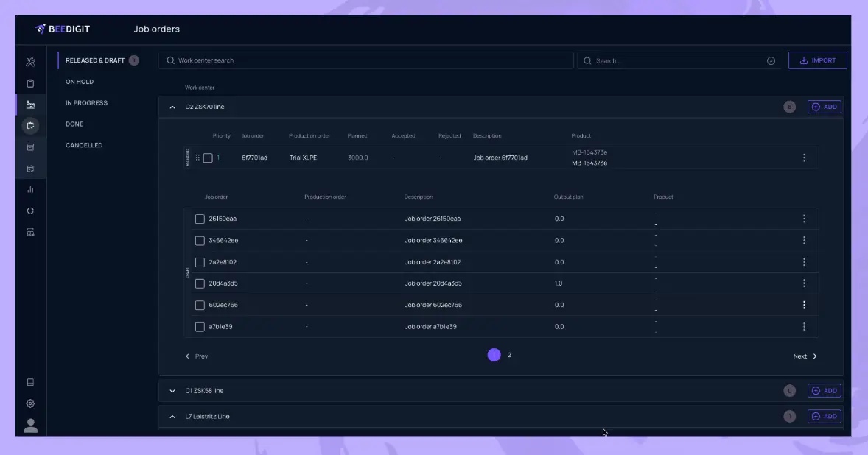Click count badge on C1 ZSK58 line
Screen dimensions: 868x455
coord(789,391)
